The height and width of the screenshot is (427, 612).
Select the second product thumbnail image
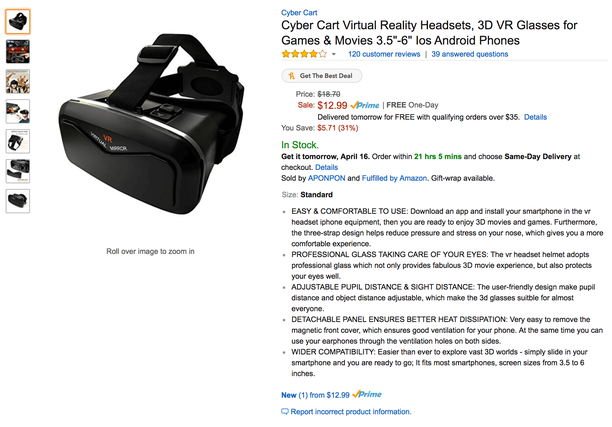[x=18, y=52]
